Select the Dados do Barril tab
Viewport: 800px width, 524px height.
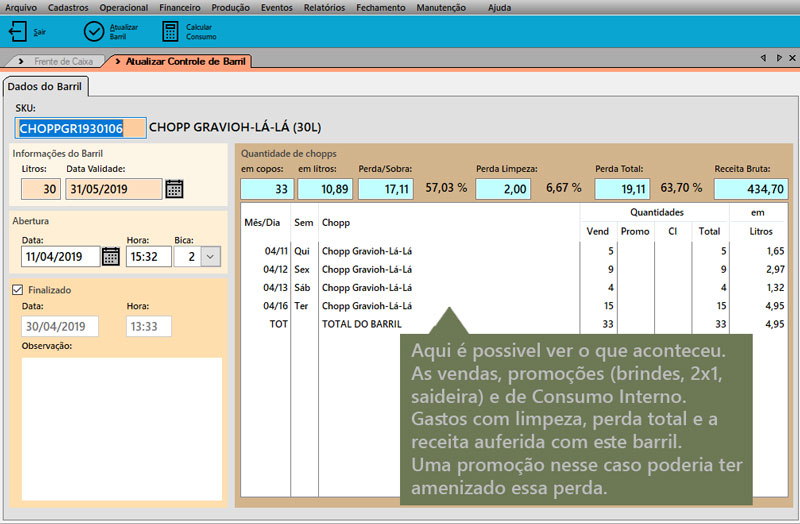click(x=45, y=87)
